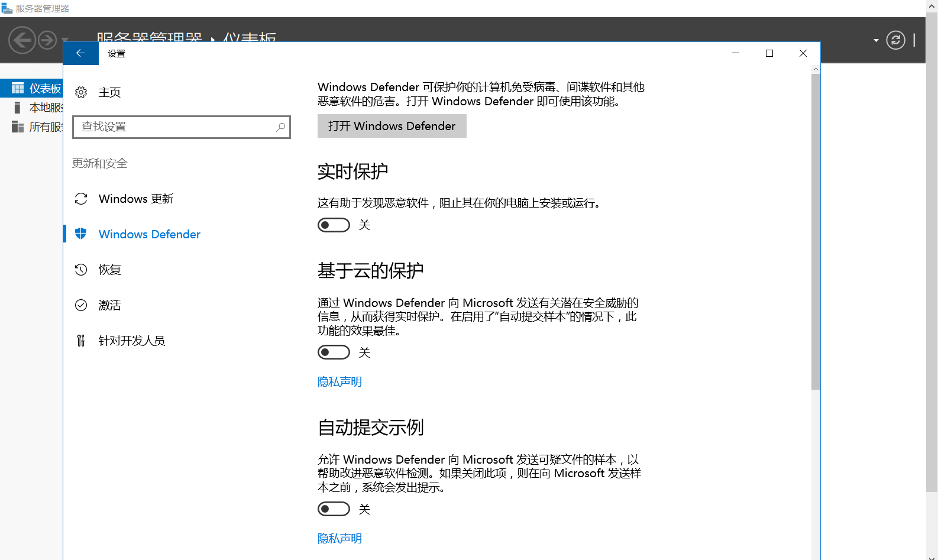This screenshot has height=560, width=938.
Task: Select 所有服务器 in Server Manager
Action: (31, 127)
